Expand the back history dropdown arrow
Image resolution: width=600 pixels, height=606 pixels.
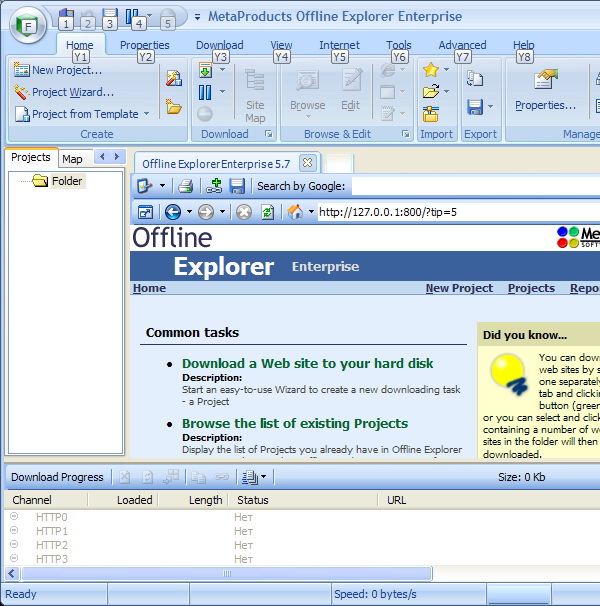(189, 211)
